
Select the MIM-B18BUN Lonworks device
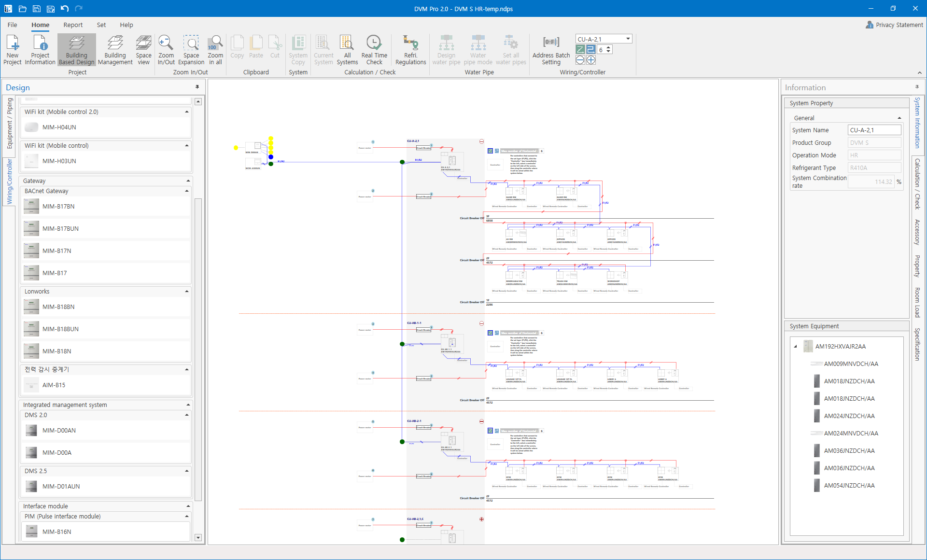coord(106,329)
